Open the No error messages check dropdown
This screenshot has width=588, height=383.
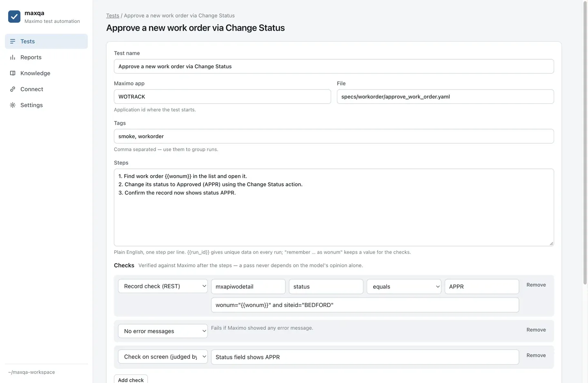tap(163, 331)
